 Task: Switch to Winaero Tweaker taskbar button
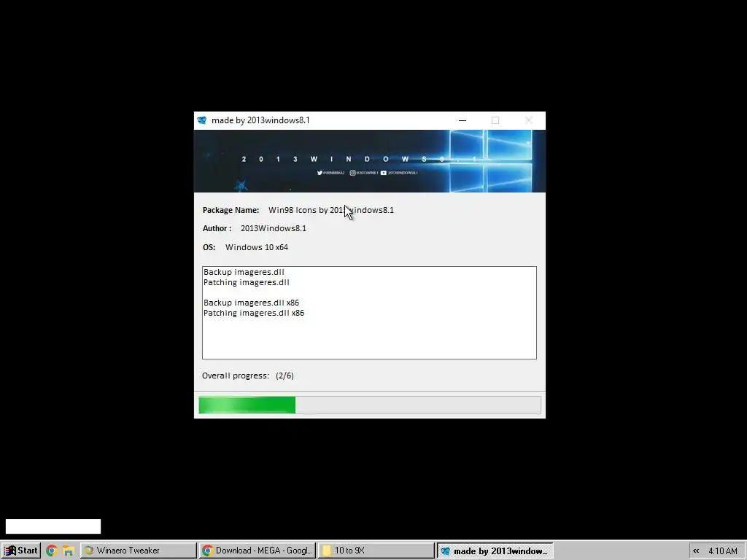[x=138, y=551]
